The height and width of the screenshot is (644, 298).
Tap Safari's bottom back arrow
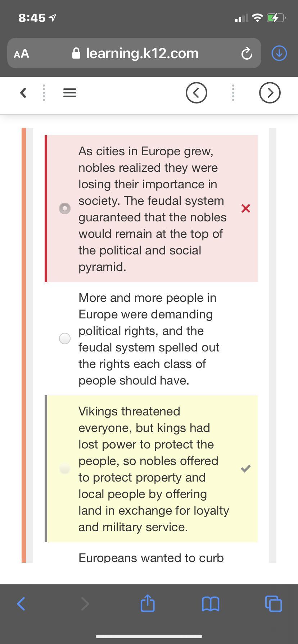coord(21,604)
